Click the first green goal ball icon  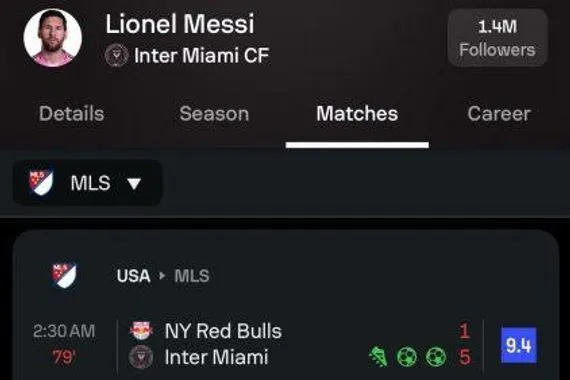(406, 357)
